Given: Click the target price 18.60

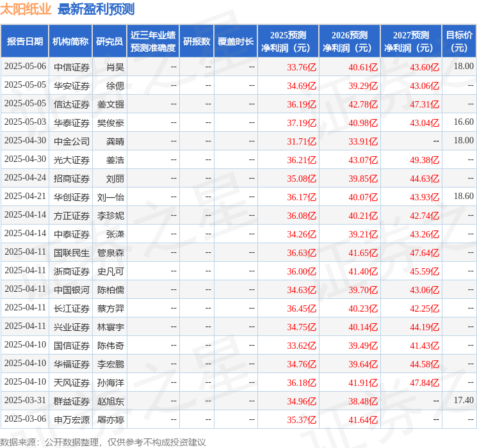Looking at the screenshot, I should [464, 196].
